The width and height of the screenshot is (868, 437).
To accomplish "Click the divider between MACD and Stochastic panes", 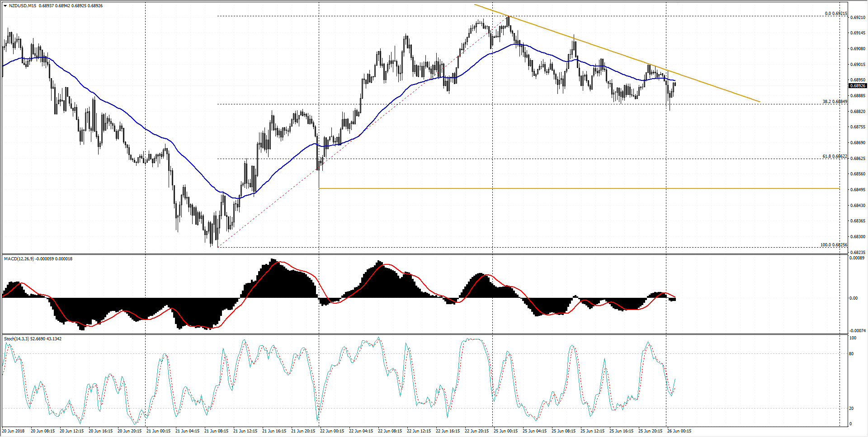I will coord(425,334).
